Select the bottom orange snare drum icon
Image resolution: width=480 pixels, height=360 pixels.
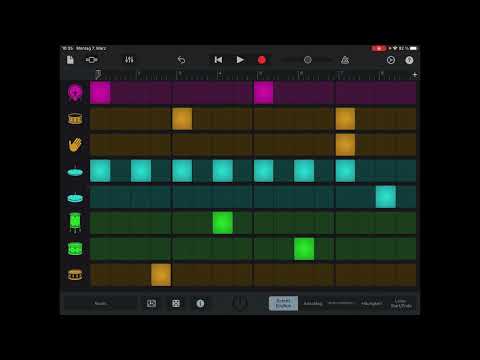coord(75,275)
